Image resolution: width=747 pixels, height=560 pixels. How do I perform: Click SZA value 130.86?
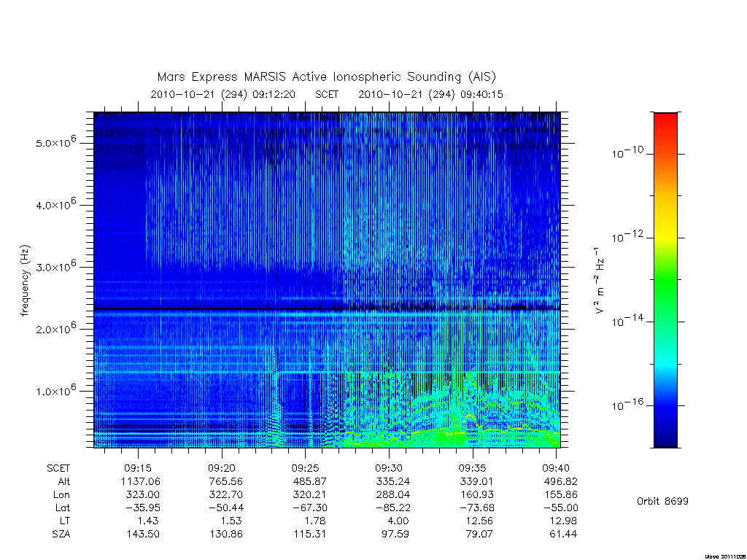226,534
